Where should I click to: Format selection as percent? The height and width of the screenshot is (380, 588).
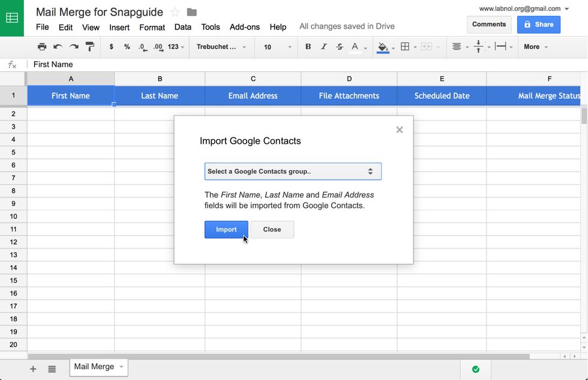(x=127, y=47)
